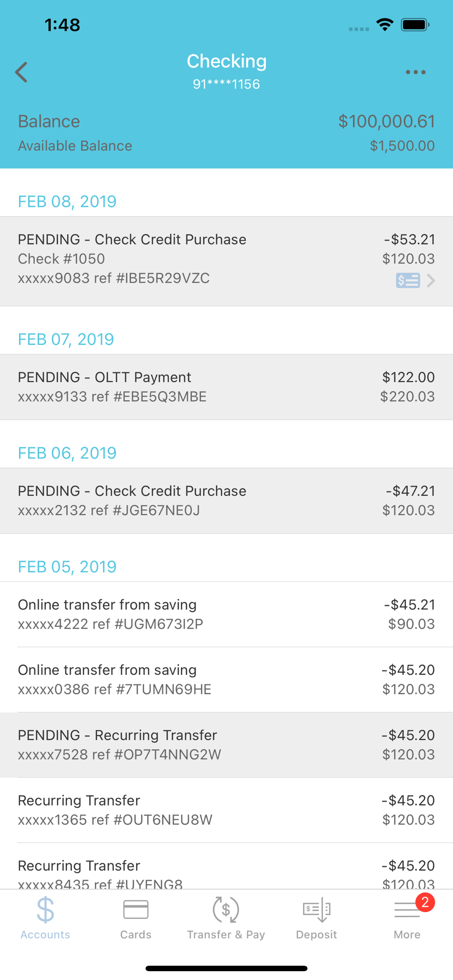Tap the Deposit check icon

tap(316, 910)
